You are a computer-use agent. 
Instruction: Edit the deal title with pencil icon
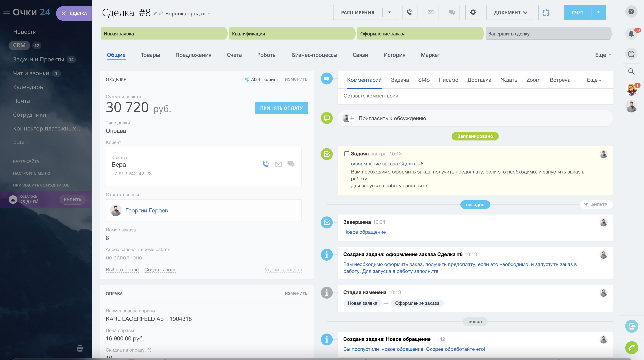tap(155, 13)
